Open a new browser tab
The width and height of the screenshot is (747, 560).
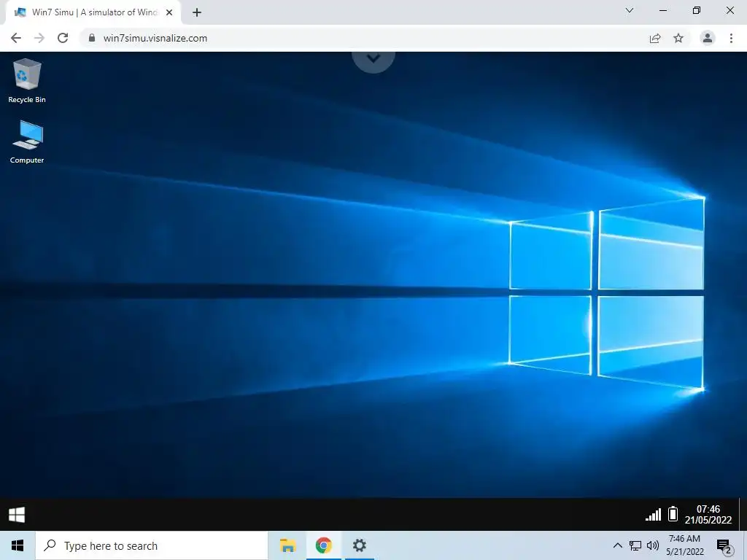197,12
